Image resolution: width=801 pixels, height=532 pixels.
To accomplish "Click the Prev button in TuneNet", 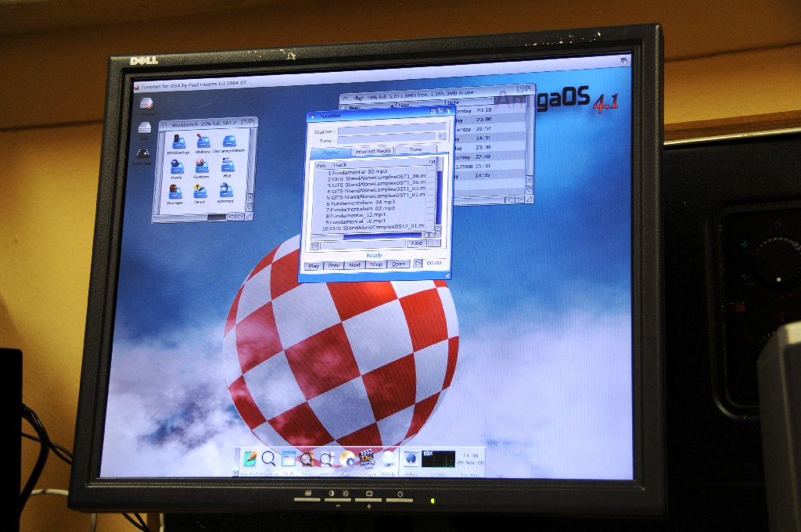I will [334, 266].
